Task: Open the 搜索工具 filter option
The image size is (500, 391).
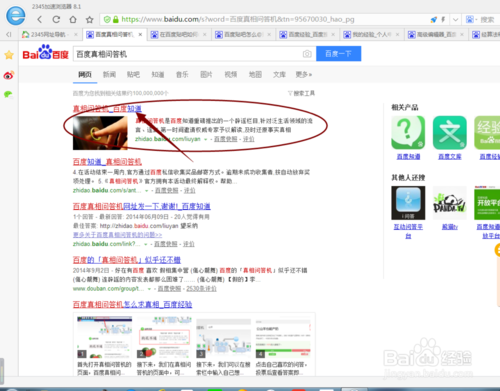Action: [301, 93]
